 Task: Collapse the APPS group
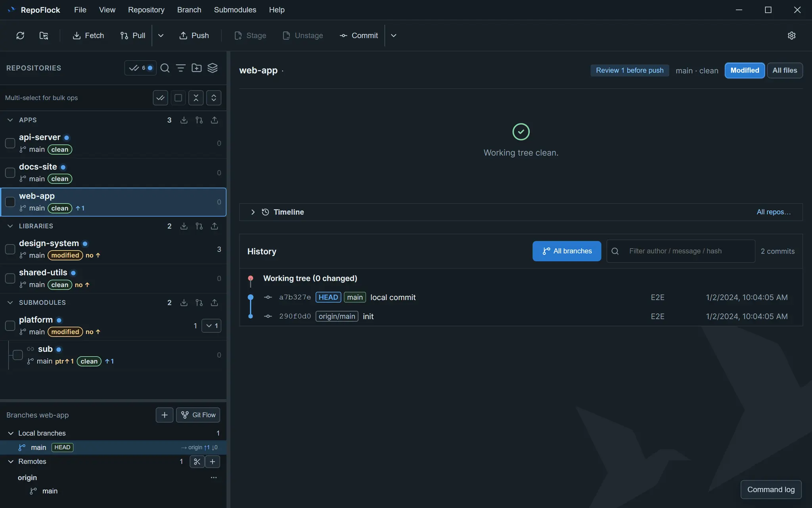pos(10,120)
